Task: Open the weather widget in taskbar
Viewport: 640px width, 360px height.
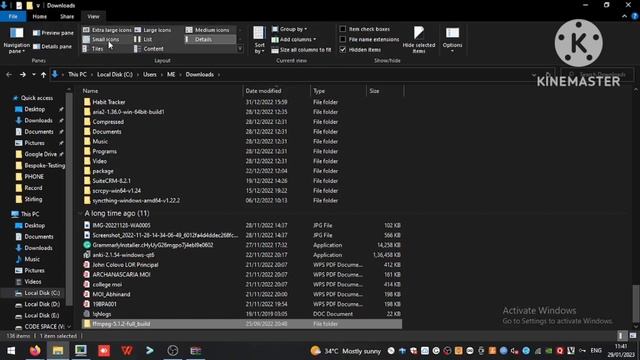Action: [345, 351]
